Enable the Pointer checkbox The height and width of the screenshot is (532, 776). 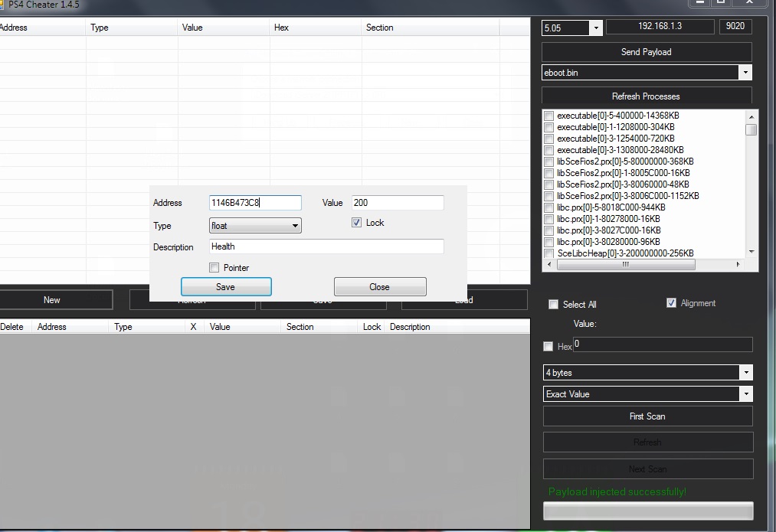coord(214,268)
